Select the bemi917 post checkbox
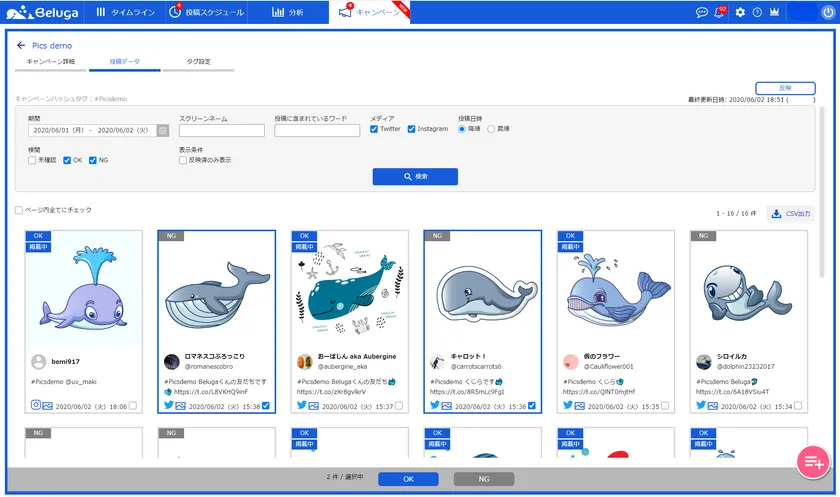 (x=133, y=406)
